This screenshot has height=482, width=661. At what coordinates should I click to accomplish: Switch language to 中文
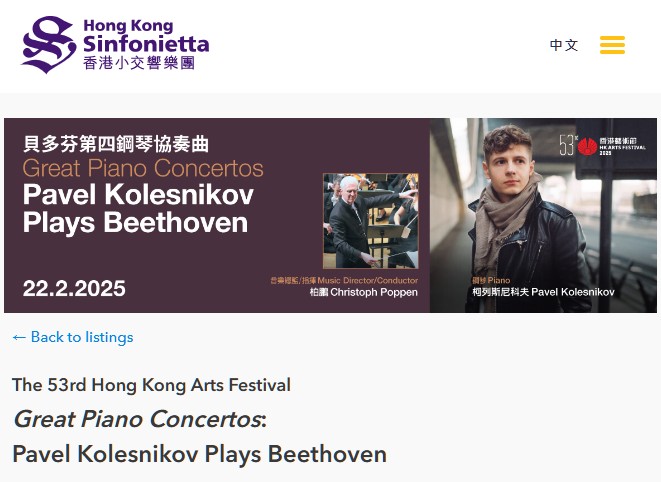tap(564, 45)
